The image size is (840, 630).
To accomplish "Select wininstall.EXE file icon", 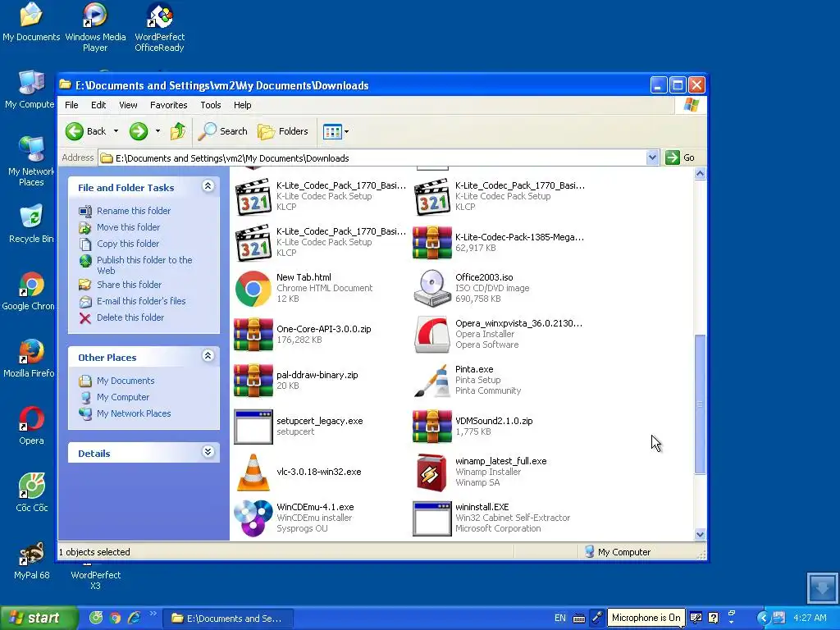I will (431, 518).
